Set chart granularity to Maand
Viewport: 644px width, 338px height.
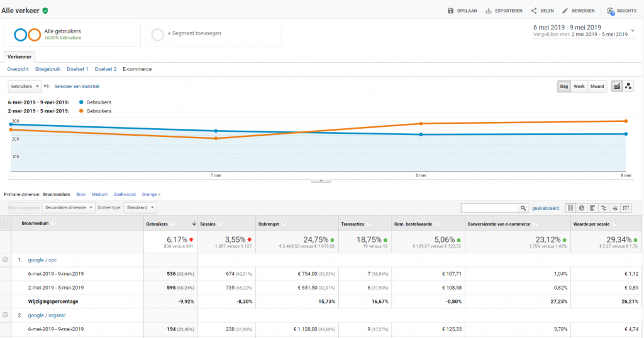point(597,87)
